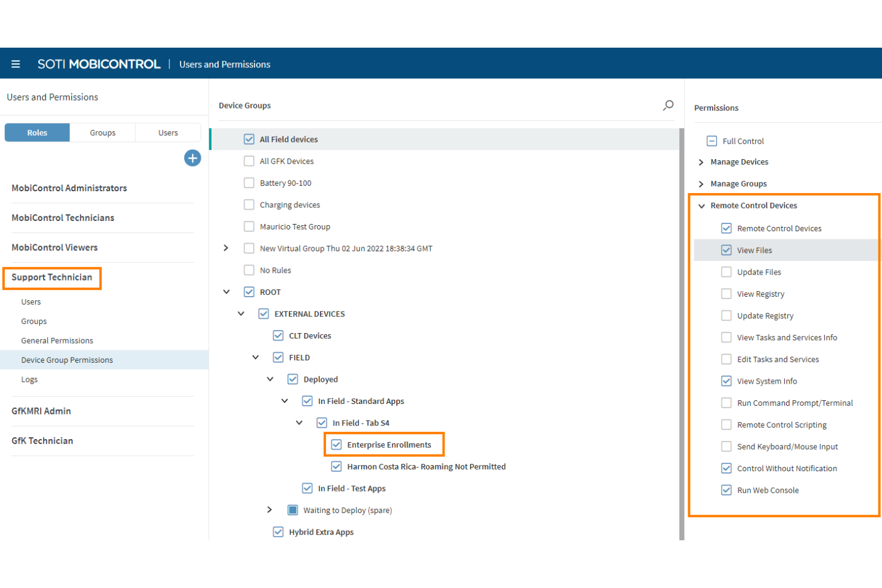Check View Tasks and Services Info
This screenshot has height=588, width=882.
pos(726,337)
